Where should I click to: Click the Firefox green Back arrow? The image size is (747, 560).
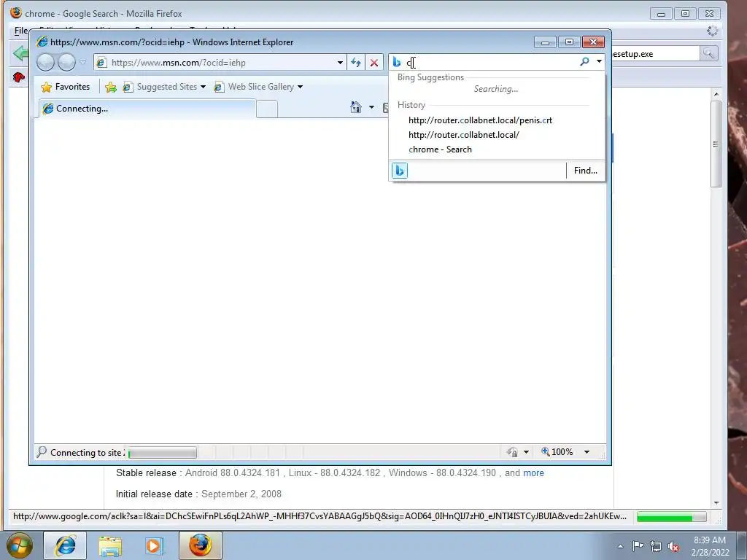(x=20, y=53)
